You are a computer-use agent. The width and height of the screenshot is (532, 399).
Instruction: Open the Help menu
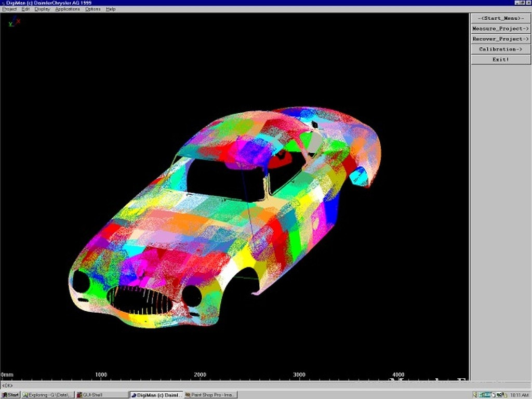[x=111, y=9]
